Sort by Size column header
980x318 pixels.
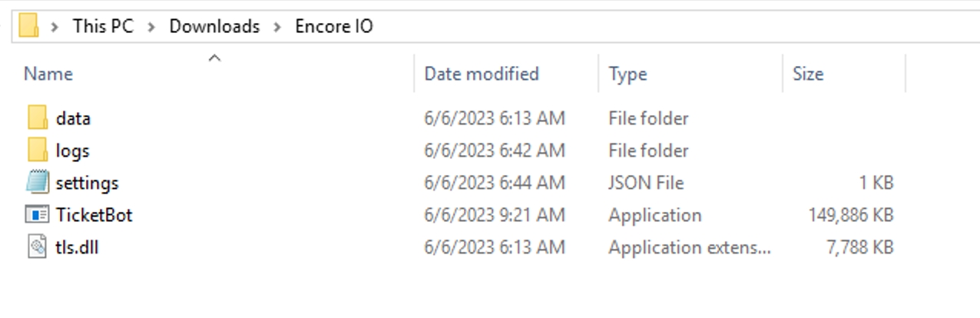[x=807, y=74]
